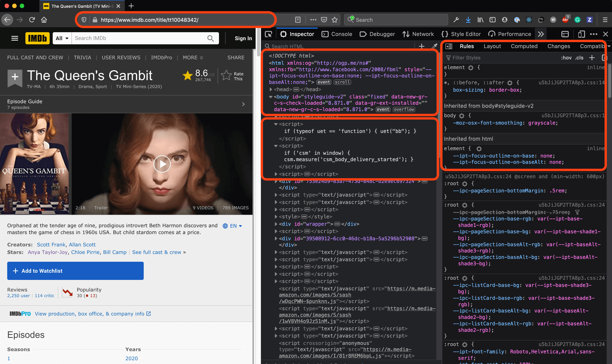612x364 pixels.
Task: Collapse the body element node
Action: 271,97
